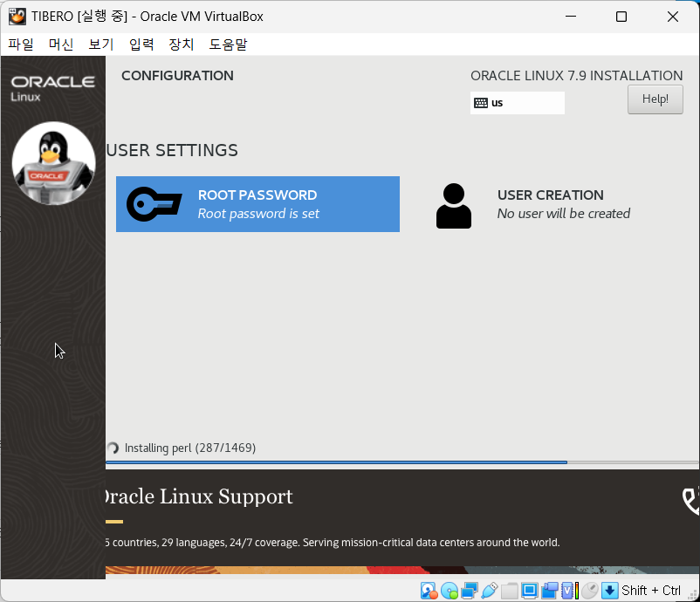
Task: Click the installation progress bar
Action: pos(402,462)
